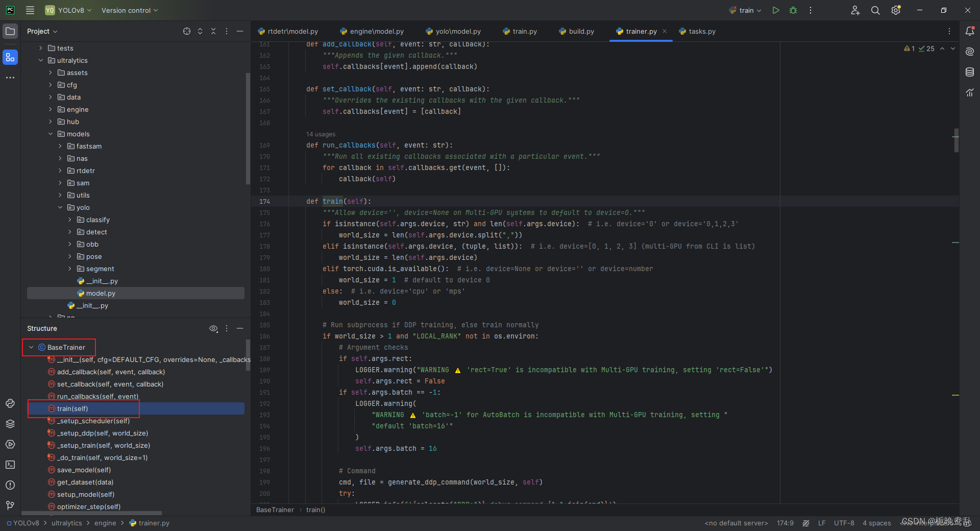Open the Version control dropdown
The width and height of the screenshot is (980, 531).
click(x=130, y=10)
